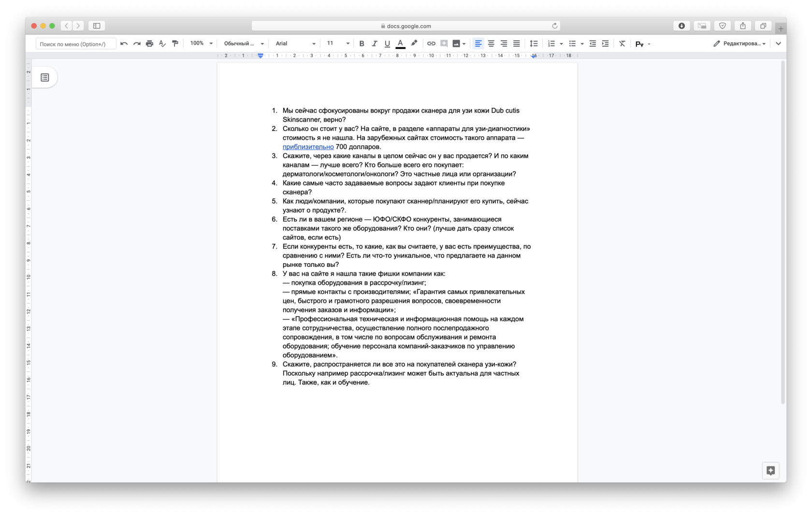Click the Explore button at bottom right
812x516 pixels.
coord(770,471)
